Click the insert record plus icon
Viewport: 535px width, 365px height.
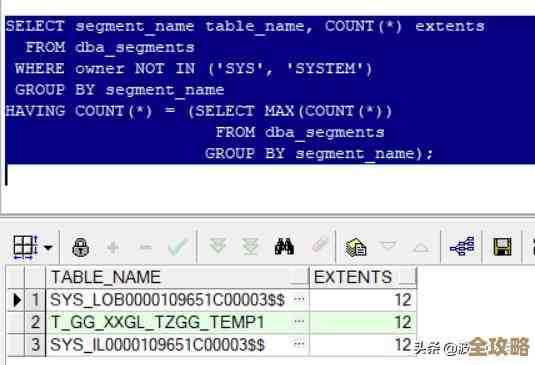[x=113, y=247]
